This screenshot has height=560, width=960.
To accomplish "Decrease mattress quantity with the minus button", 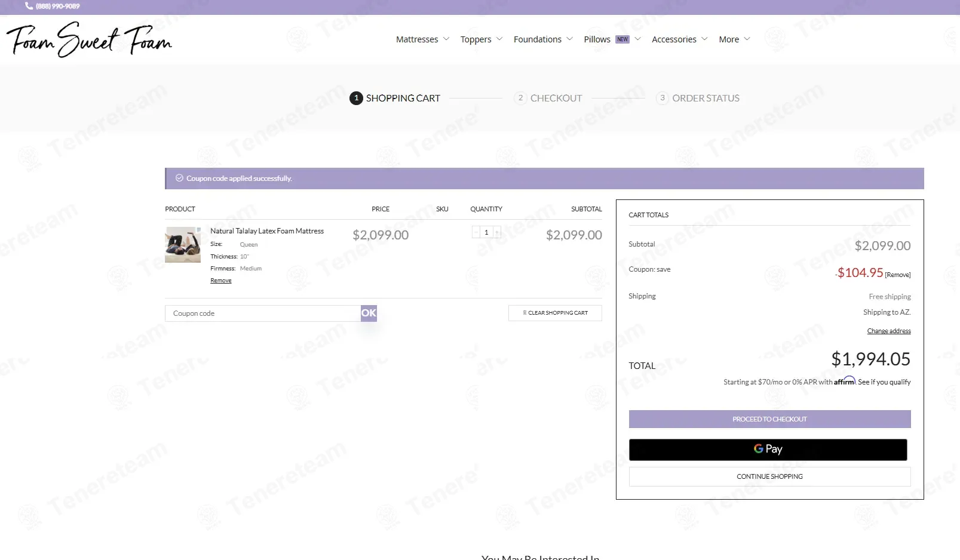I will point(476,232).
